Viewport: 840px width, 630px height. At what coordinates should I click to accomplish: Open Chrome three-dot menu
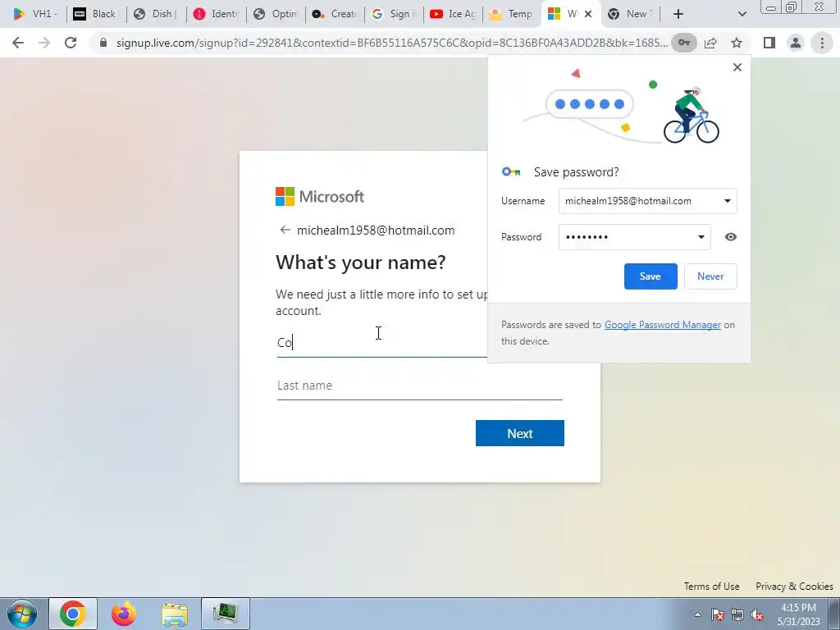pos(822,43)
